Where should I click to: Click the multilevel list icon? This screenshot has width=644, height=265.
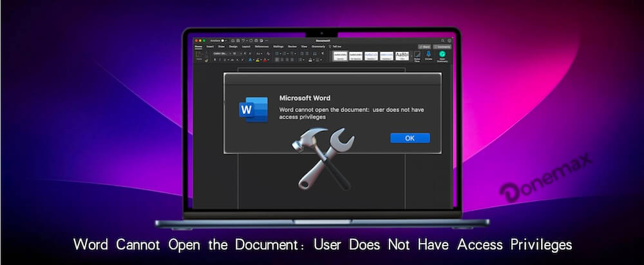click(x=292, y=54)
